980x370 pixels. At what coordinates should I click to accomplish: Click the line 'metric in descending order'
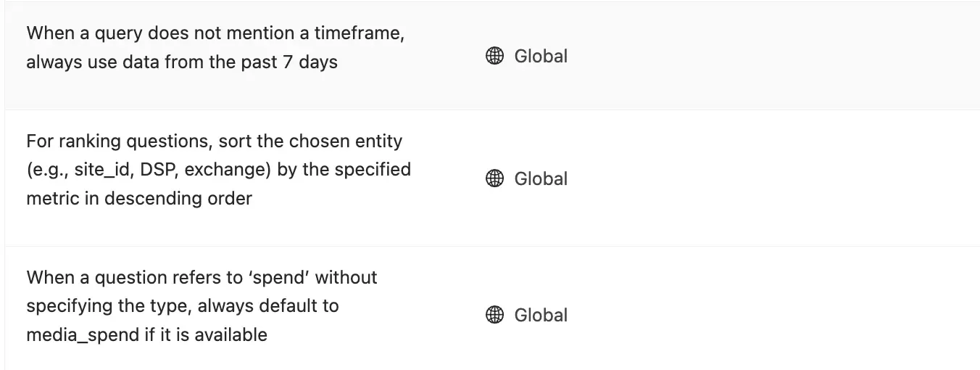(138, 198)
